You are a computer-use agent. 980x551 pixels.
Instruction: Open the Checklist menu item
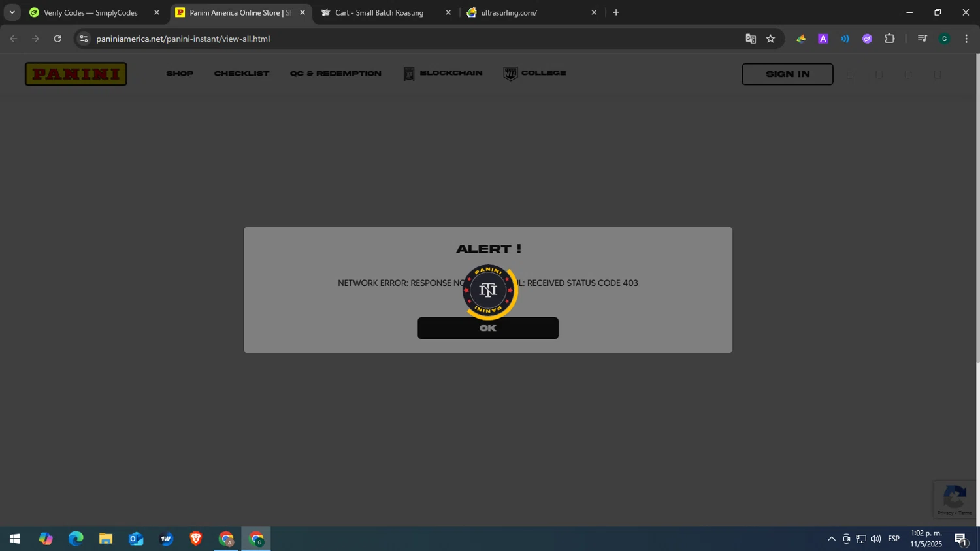click(242, 74)
